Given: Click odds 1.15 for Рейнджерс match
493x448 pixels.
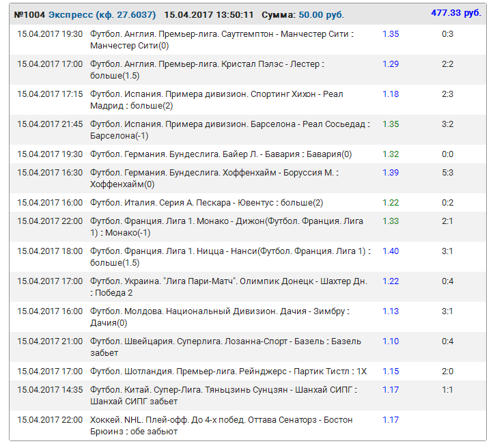Looking at the screenshot, I should point(391,372).
